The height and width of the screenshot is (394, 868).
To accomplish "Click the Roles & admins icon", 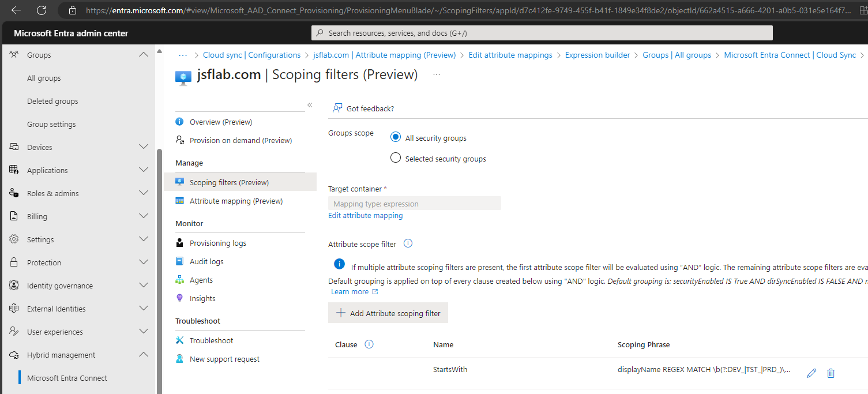I will click(x=14, y=193).
